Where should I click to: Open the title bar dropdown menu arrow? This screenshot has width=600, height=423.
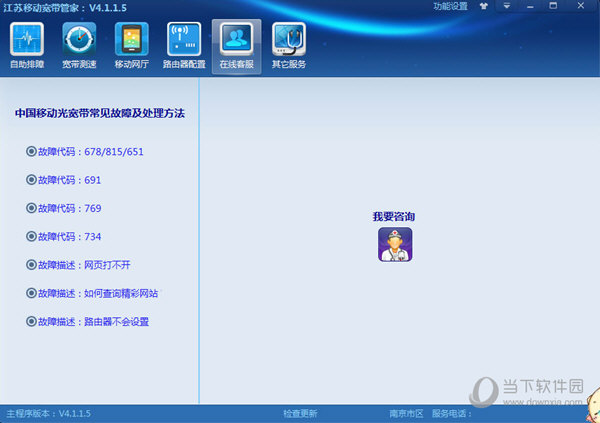pos(507,6)
